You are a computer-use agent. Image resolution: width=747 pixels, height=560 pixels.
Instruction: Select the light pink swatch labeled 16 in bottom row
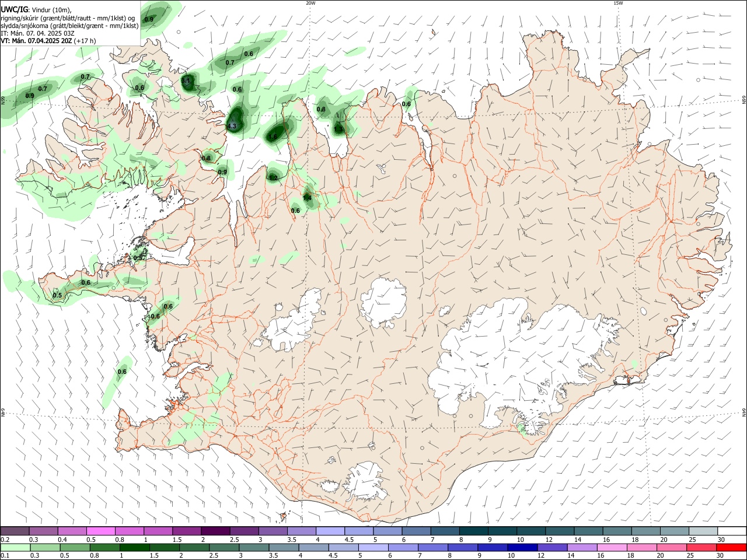tap(611, 547)
